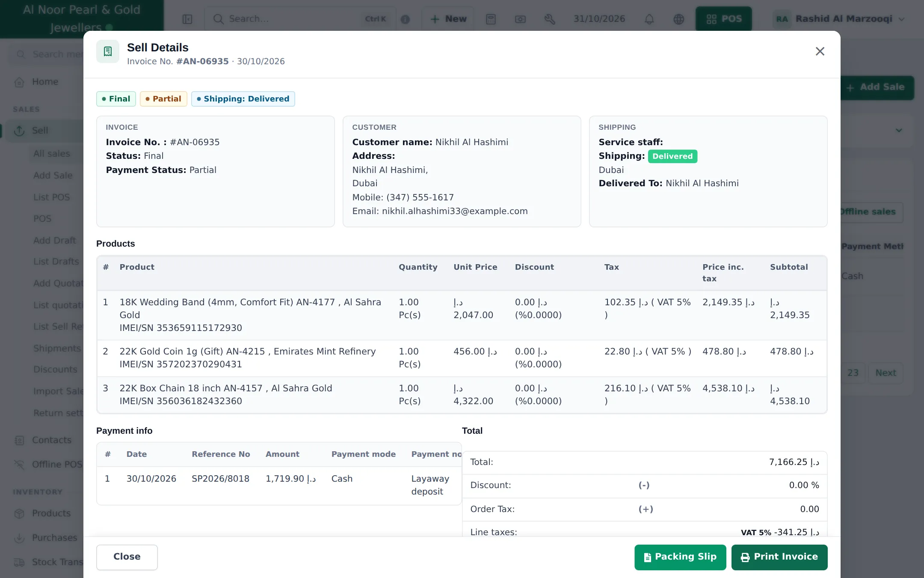Toggle the sidebar collapse icon in top bar

pos(187,19)
